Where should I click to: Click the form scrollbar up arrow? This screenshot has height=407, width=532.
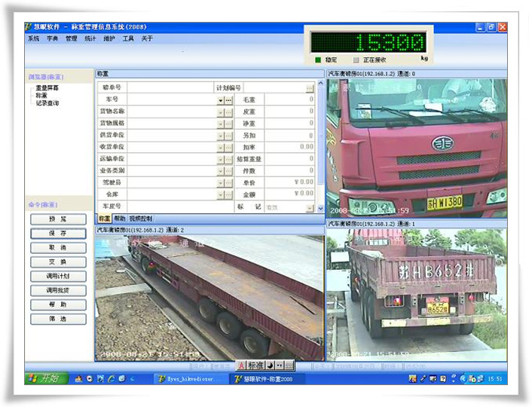click(x=320, y=83)
